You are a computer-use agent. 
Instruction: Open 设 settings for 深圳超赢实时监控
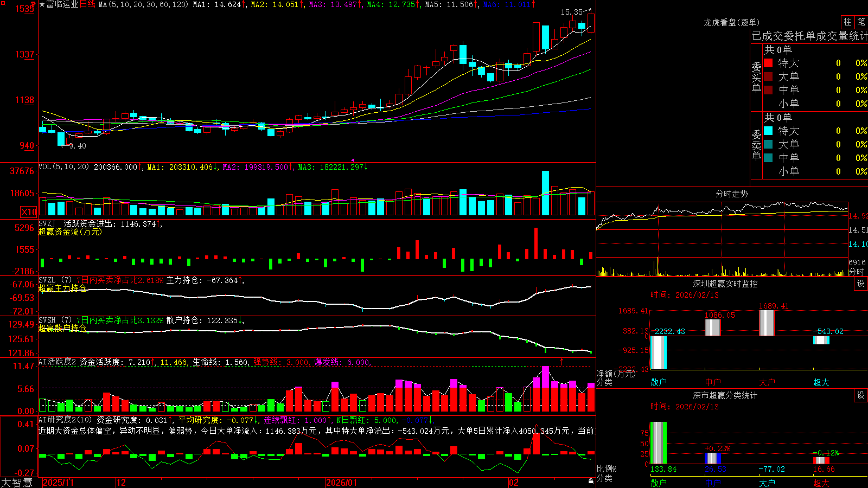click(x=861, y=284)
